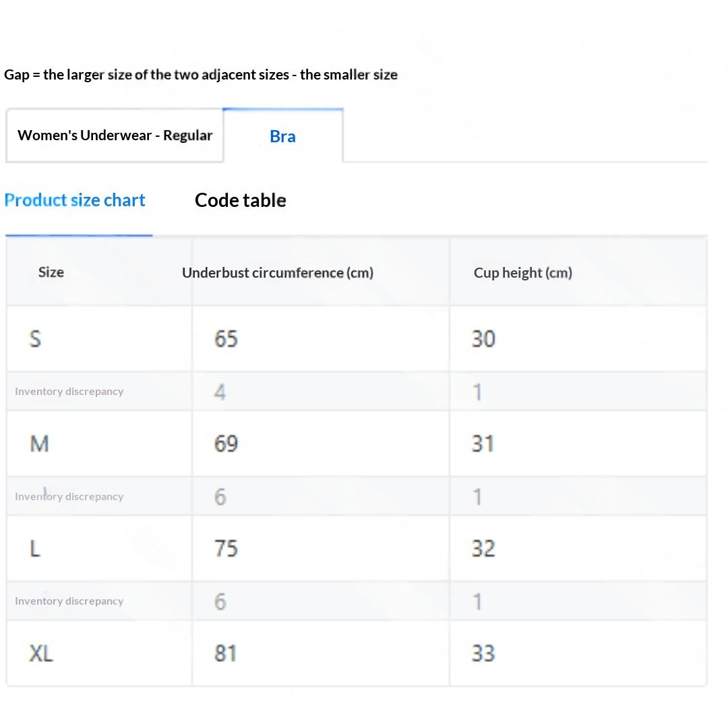Click underbust value 65 for size S

point(226,338)
